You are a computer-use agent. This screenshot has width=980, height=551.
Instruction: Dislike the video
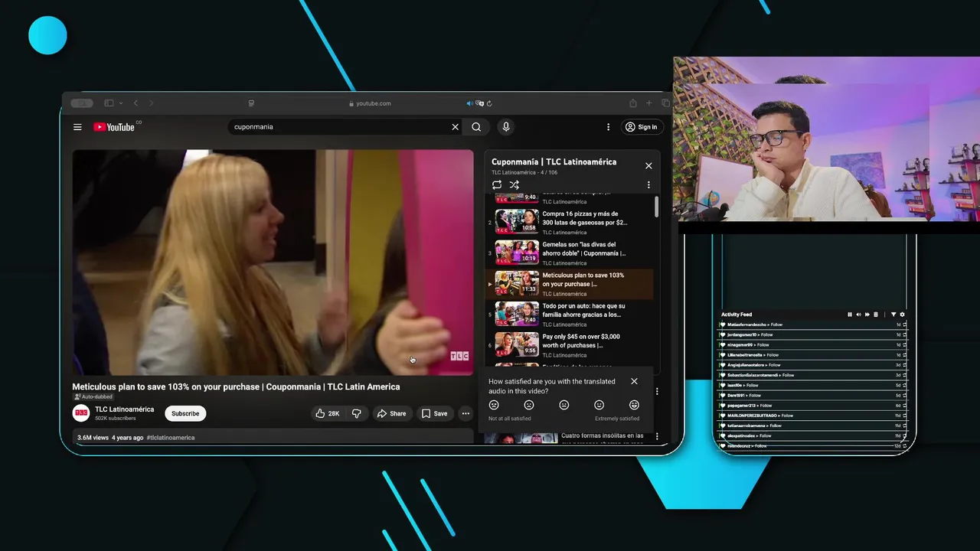[x=356, y=413]
